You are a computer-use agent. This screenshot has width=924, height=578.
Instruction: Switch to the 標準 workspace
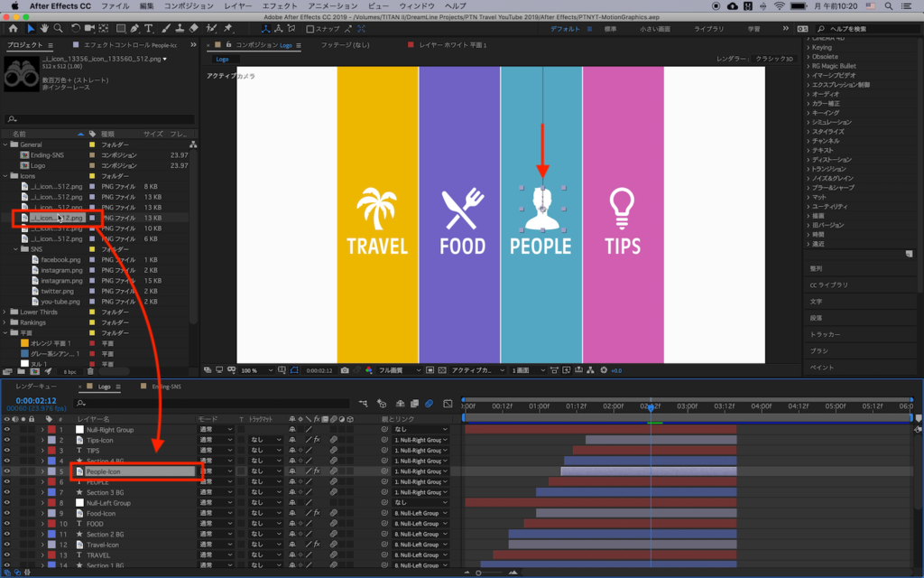611,29
